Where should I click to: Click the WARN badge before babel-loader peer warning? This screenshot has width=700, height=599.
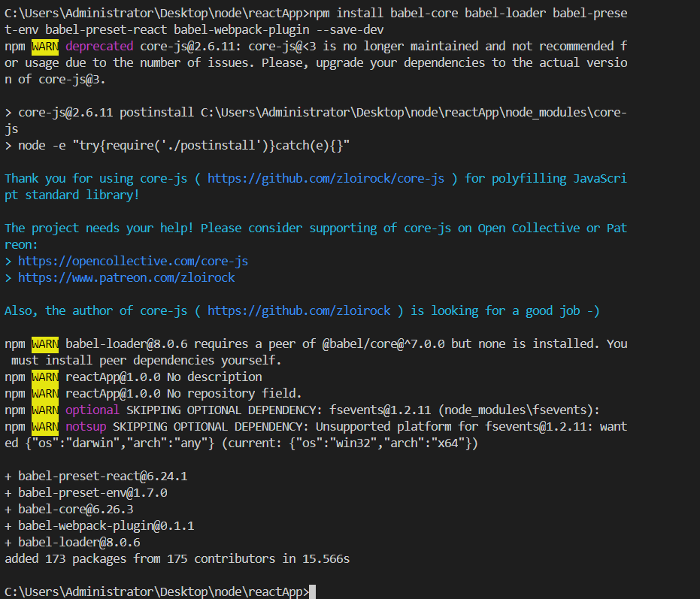(x=45, y=344)
